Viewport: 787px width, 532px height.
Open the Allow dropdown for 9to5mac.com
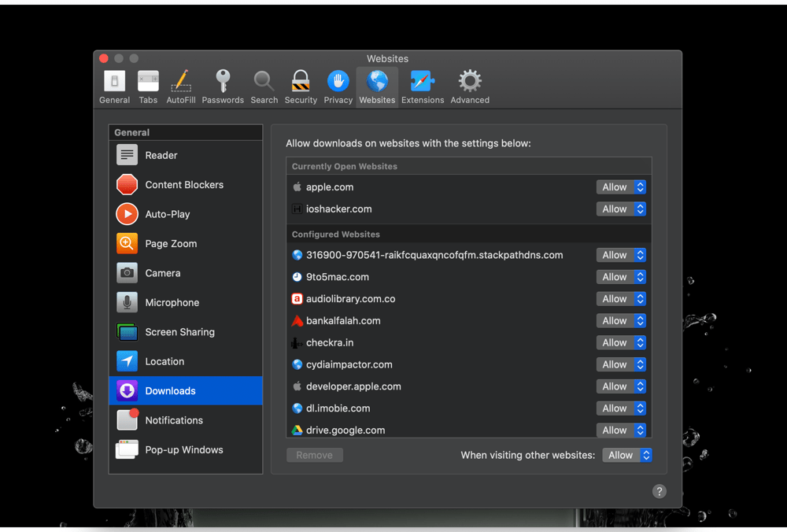pyautogui.click(x=622, y=277)
